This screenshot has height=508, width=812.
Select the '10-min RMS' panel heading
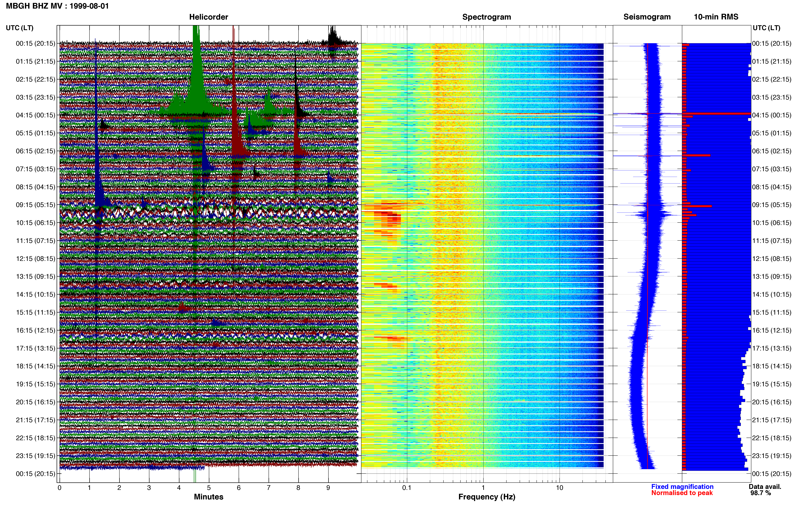(716, 17)
